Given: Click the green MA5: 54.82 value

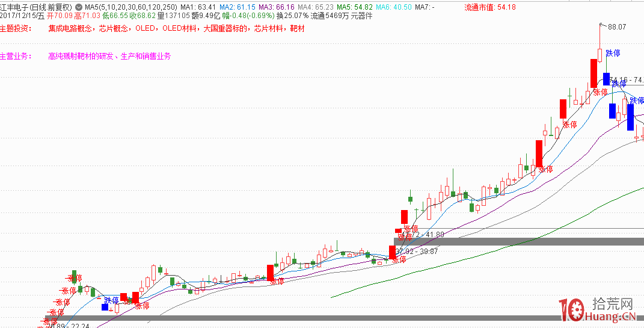Looking at the screenshot, I should [354, 7].
